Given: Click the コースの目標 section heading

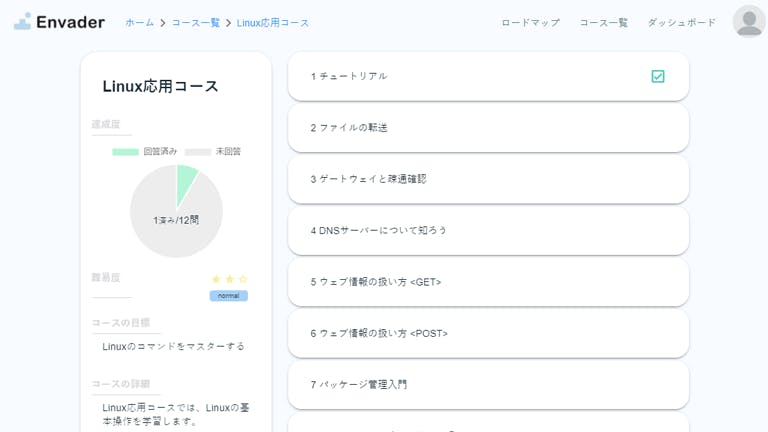Looking at the screenshot, I should (x=121, y=323).
